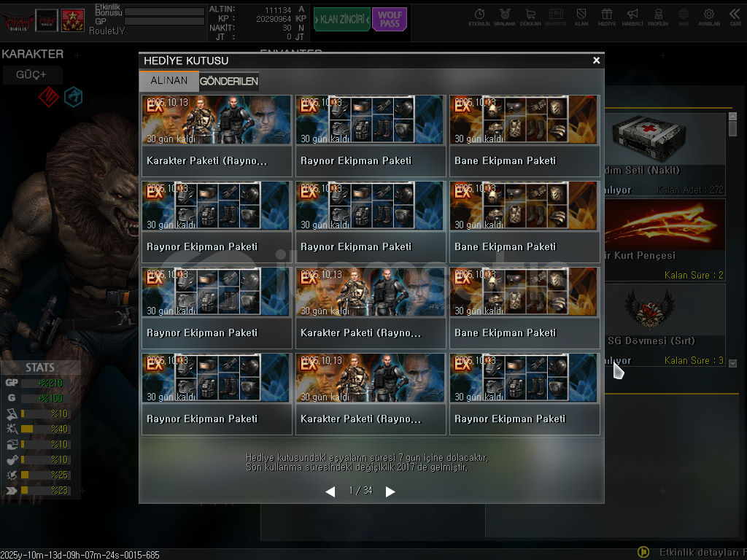This screenshot has height=560, width=747.
Task: Select Bane Ekipman Paketi gift in third row
Action: pos(525,308)
